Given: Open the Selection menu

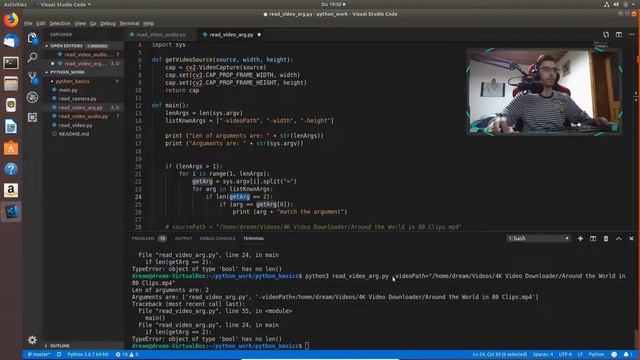Looking at the screenshot, I should point(60,23).
